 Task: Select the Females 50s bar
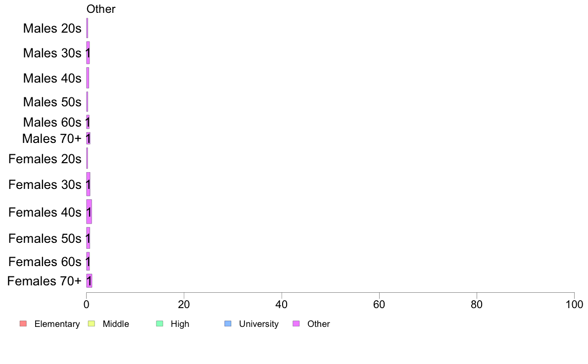pos(88,238)
